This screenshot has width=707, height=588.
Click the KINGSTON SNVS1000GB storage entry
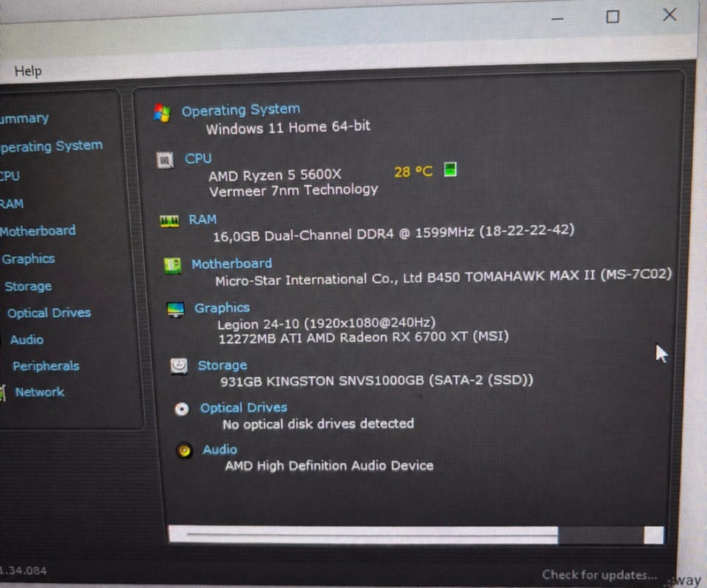pyautogui.click(x=376, y=380)
